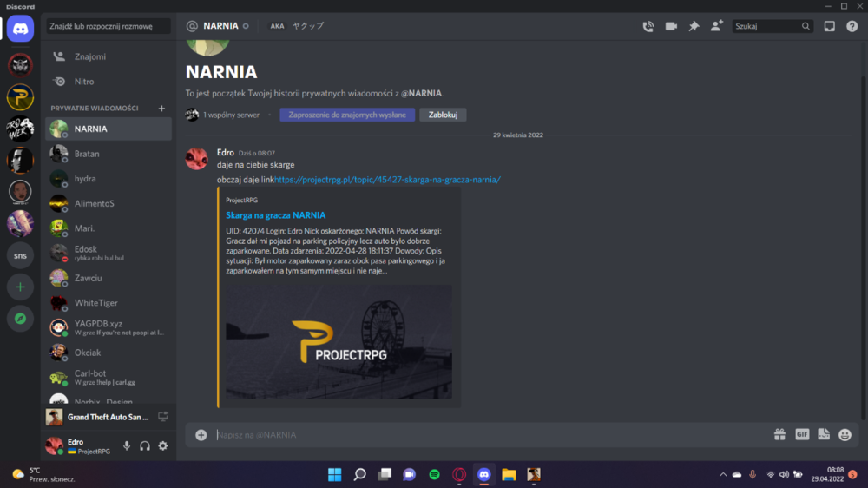Open File Explorer from the taskbar
The height and width of the screenshot is (488, 868).
pos(509,475)
